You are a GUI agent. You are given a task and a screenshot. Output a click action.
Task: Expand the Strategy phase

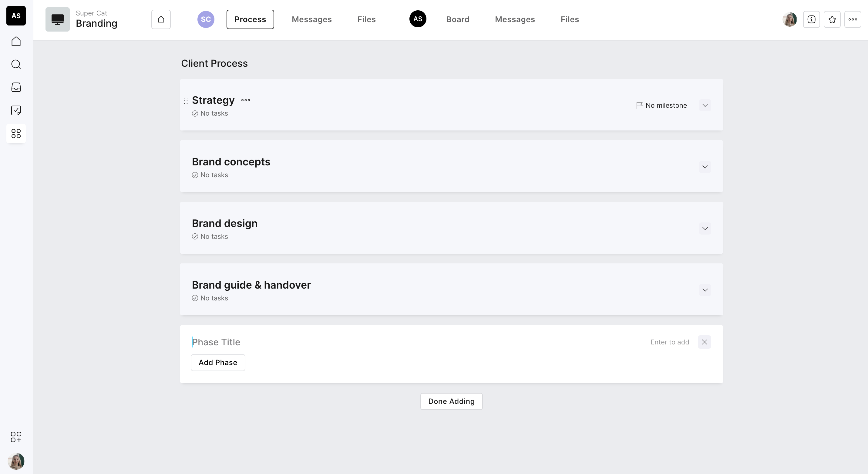[x=705, y=106]
